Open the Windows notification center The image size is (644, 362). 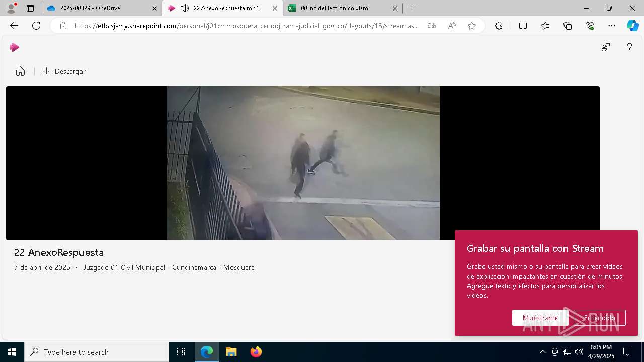[627, 352]
